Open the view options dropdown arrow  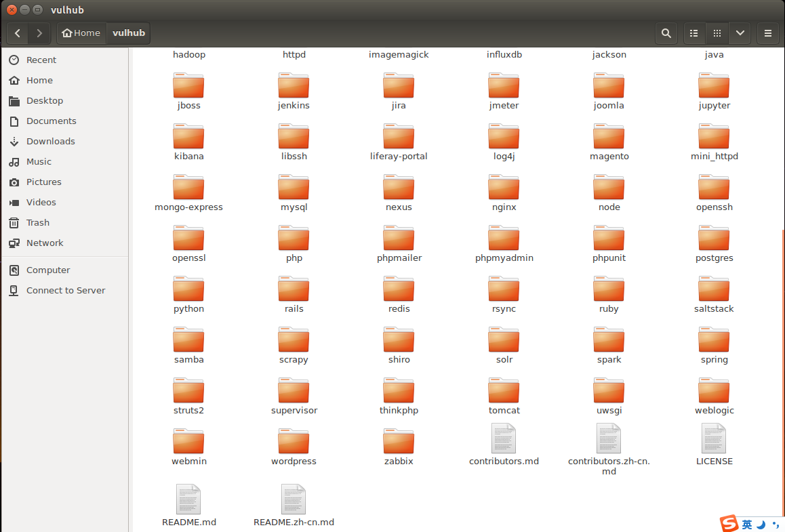[x=740, y=33]
